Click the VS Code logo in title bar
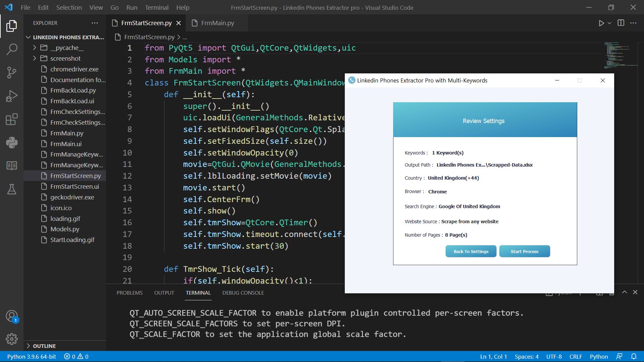 (9, 7)
